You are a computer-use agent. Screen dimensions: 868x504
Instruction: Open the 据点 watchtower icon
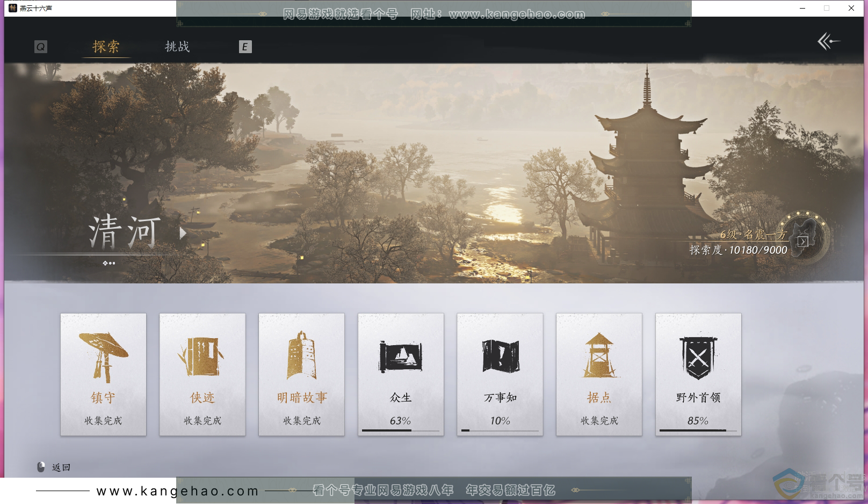(599, 355)
